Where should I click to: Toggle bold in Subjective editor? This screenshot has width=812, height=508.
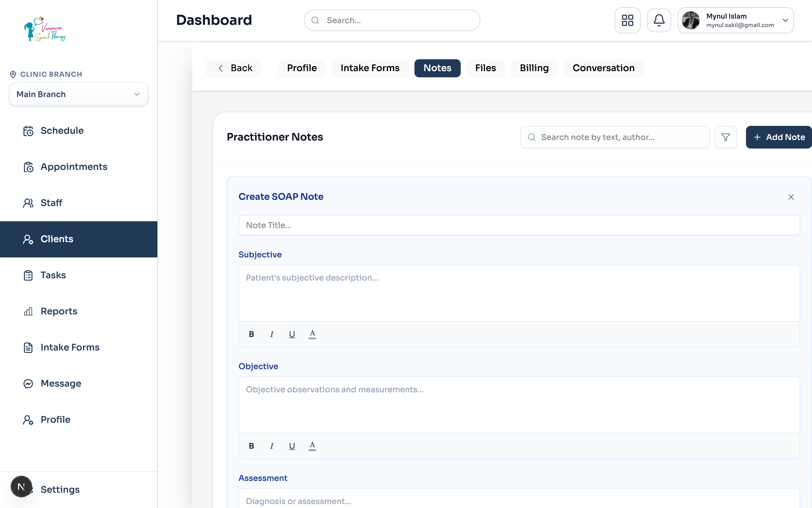point(251,334)
